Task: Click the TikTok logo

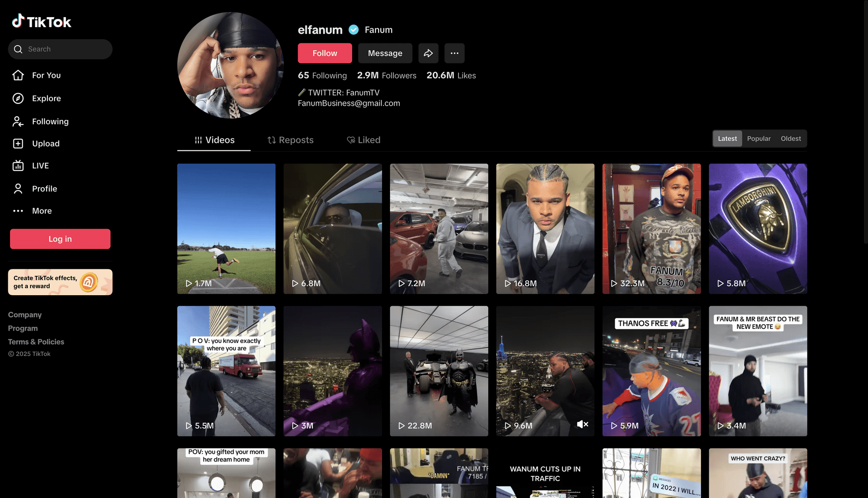Action: [42, 22]
